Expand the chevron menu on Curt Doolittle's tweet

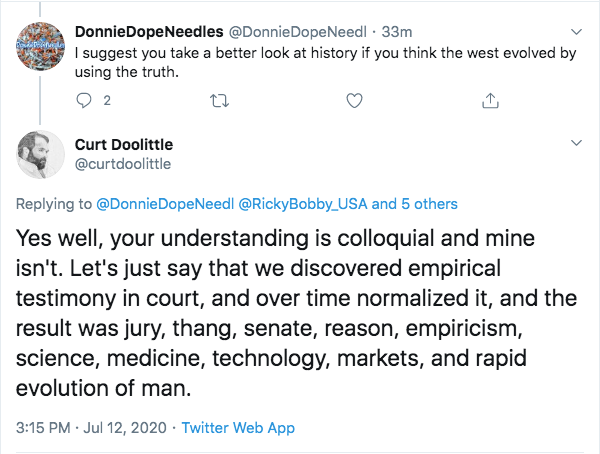point(575,144)
